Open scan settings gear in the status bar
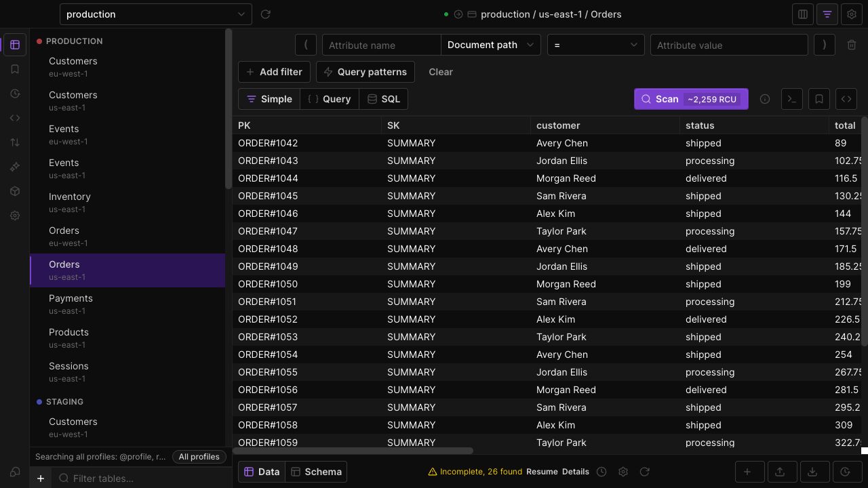 [623, 472]
